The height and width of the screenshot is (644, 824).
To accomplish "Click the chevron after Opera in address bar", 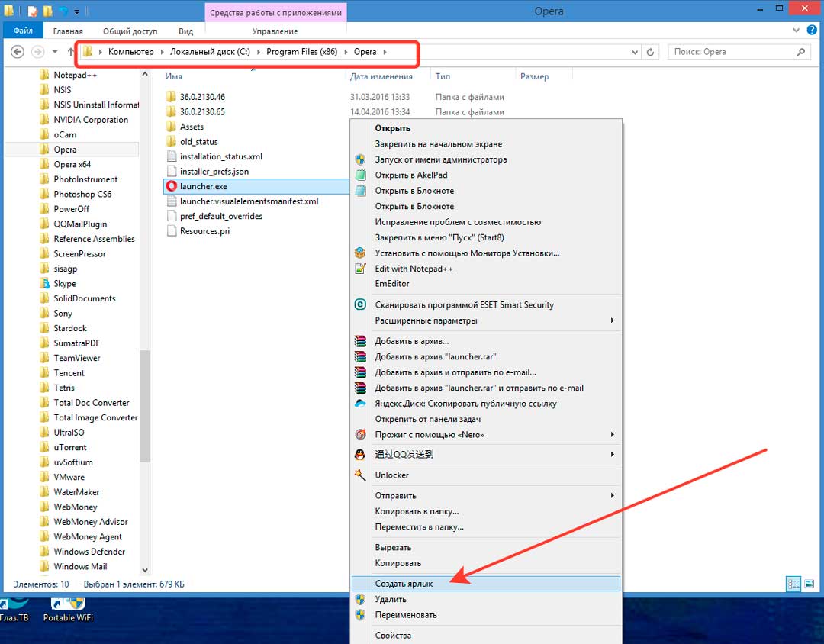I will coord(385,52).
